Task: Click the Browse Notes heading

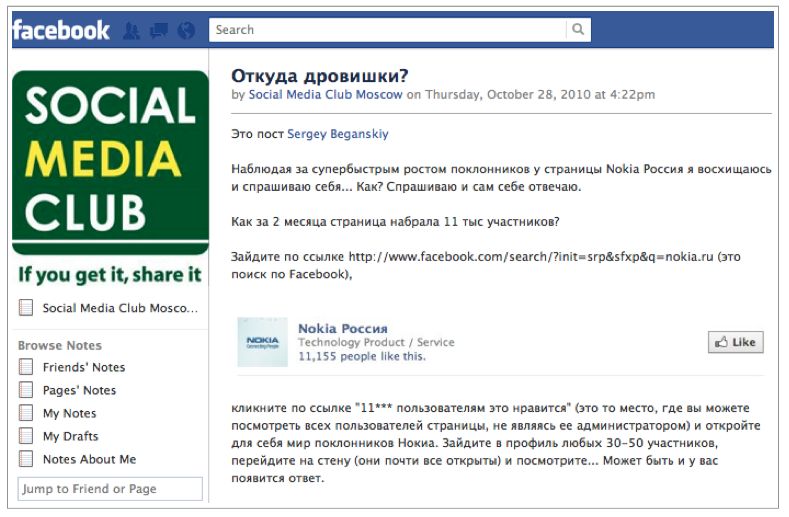Action: pos(60,345)
